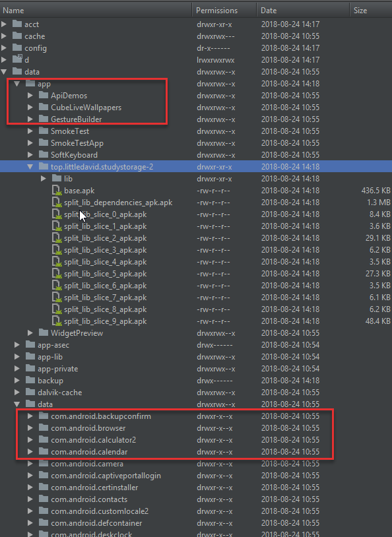Click the com.android.contacts folder icon

point(44,499)
